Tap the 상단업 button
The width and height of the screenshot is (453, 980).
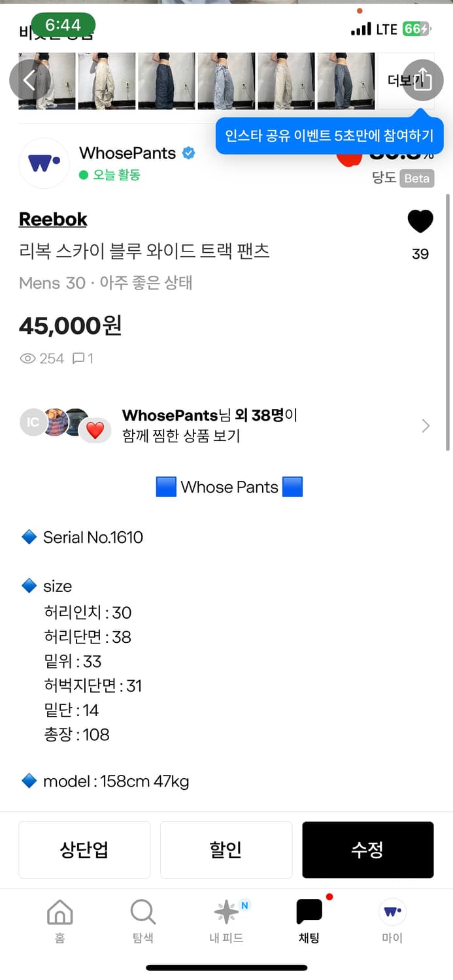pyautogui.click(x=84, y=849)
